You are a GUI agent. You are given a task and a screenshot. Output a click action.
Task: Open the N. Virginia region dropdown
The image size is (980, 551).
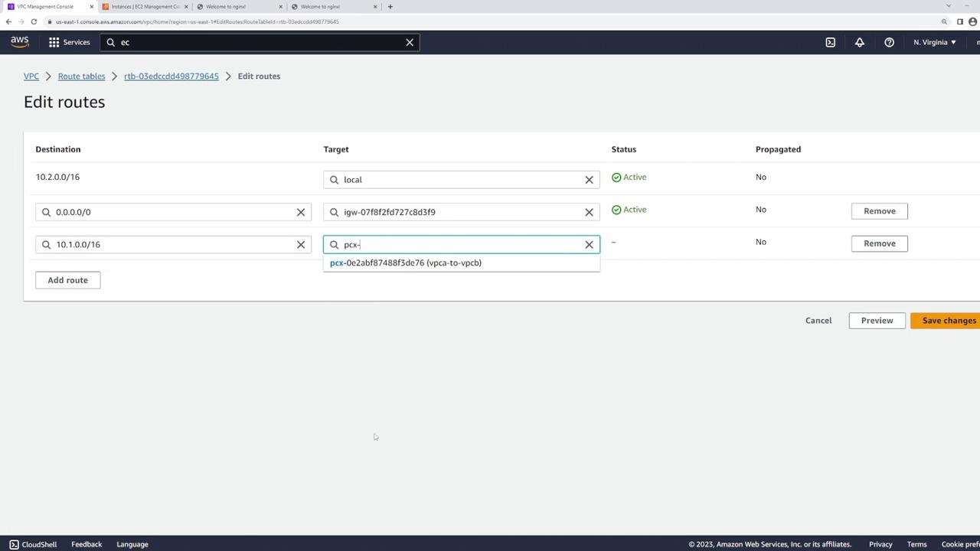[934, 42]
